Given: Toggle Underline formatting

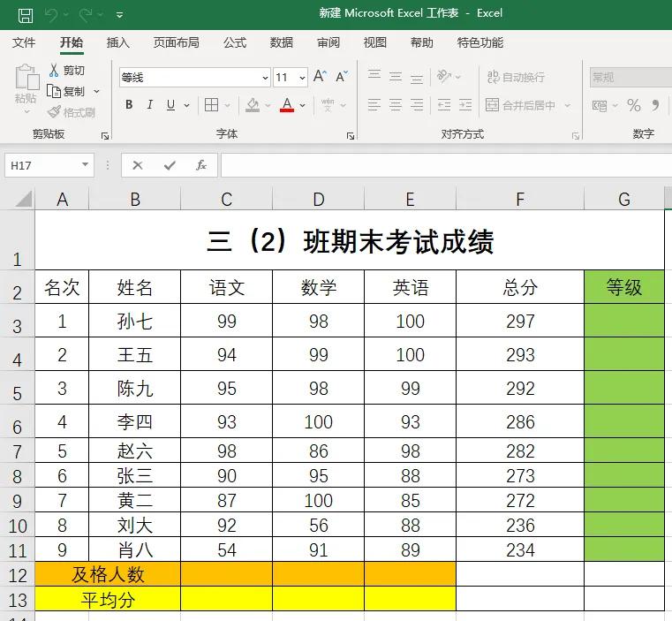Looking at the screenshot, I should [x=170, y=104].
